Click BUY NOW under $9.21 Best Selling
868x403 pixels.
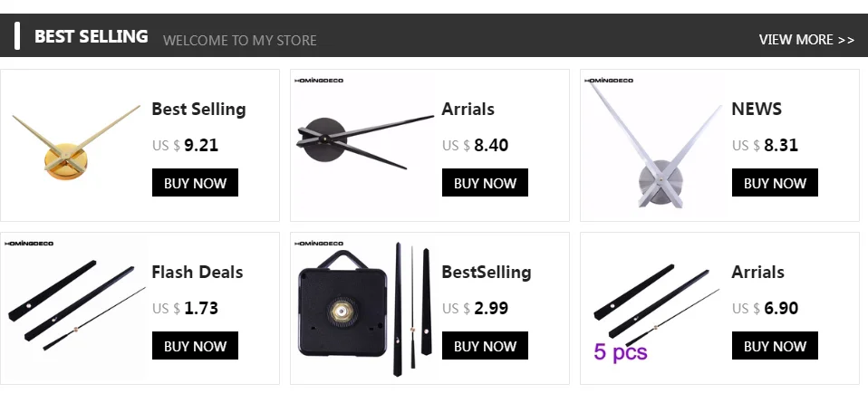click(x=195, y=183)
